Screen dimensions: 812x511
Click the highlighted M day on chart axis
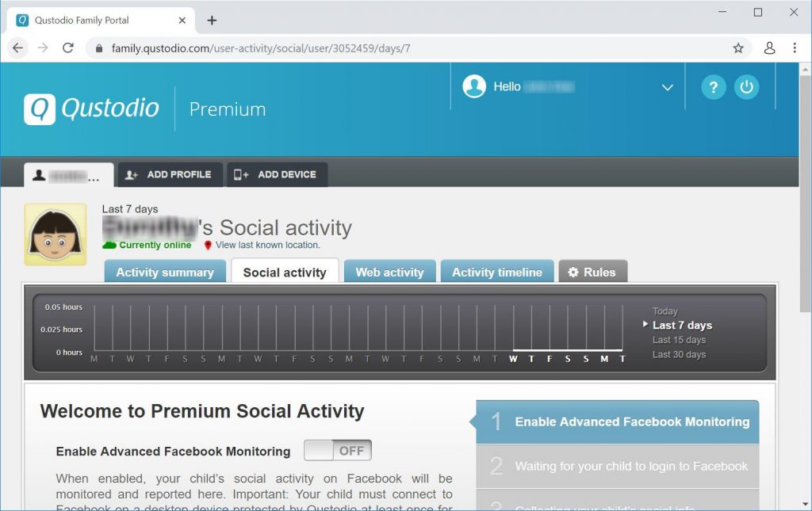(604, 359)
